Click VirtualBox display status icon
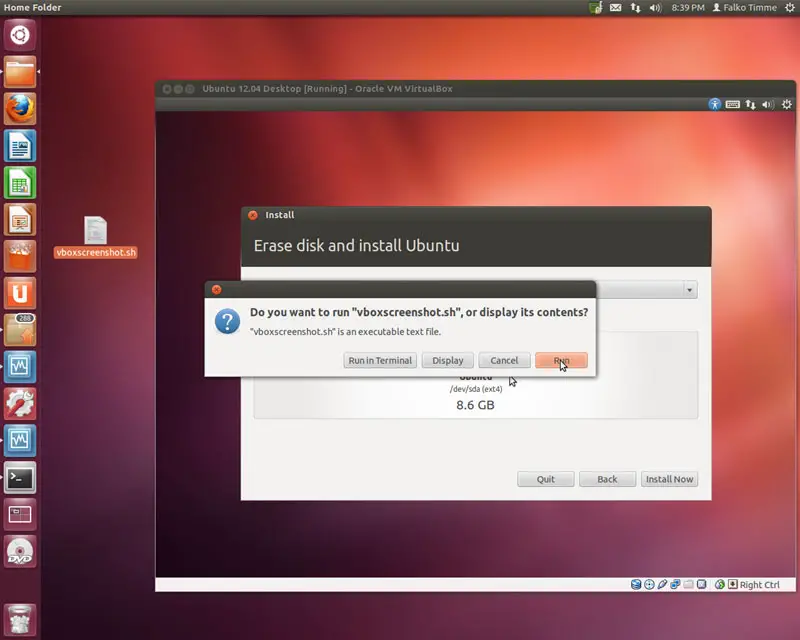The image size is (800, 640). pos(702,584)
